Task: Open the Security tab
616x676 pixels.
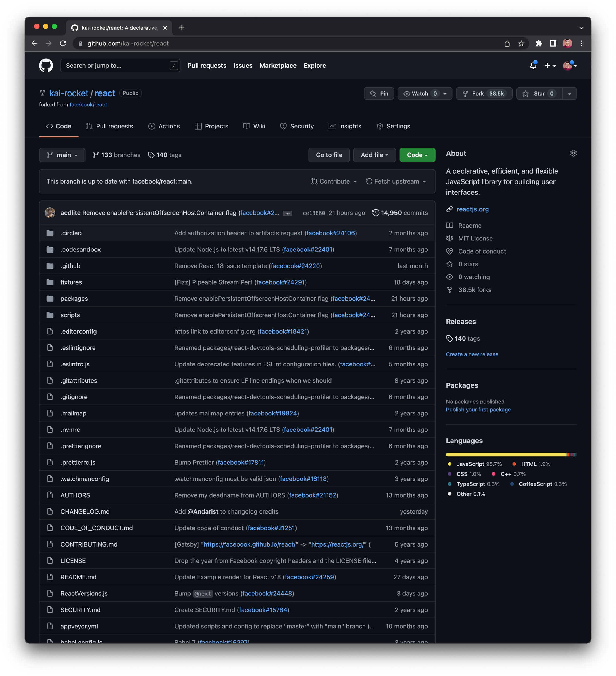Action: pyautogui.click(x=297, y=126)
